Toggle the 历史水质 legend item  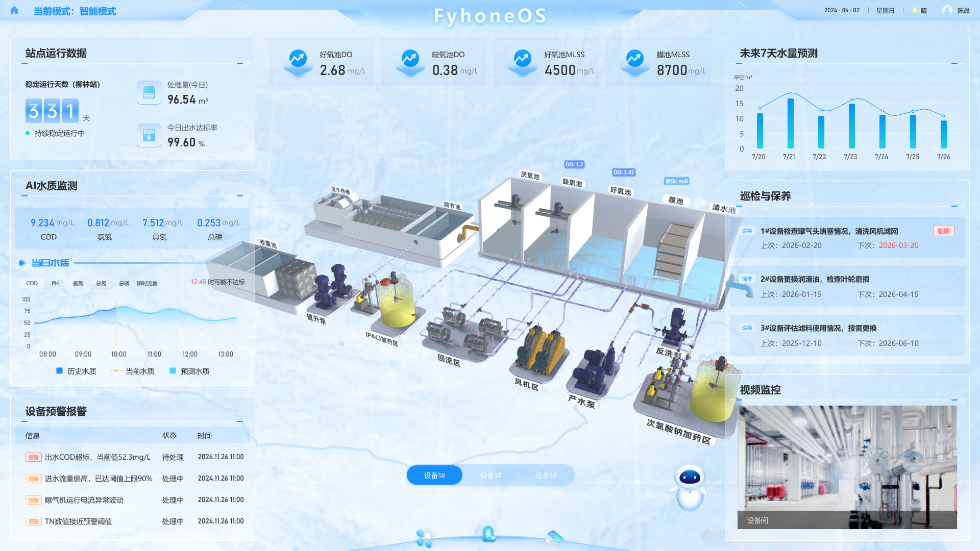(x=77, y=371)
